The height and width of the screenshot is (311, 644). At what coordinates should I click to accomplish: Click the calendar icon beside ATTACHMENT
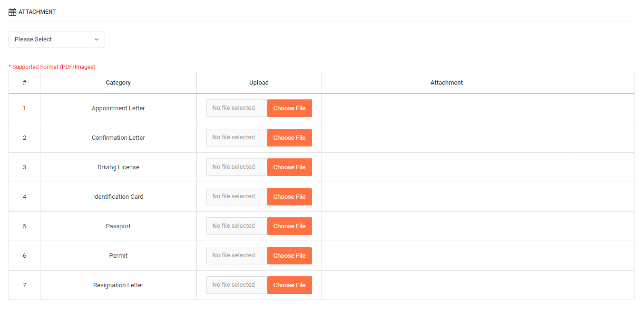tap(12, 11)
